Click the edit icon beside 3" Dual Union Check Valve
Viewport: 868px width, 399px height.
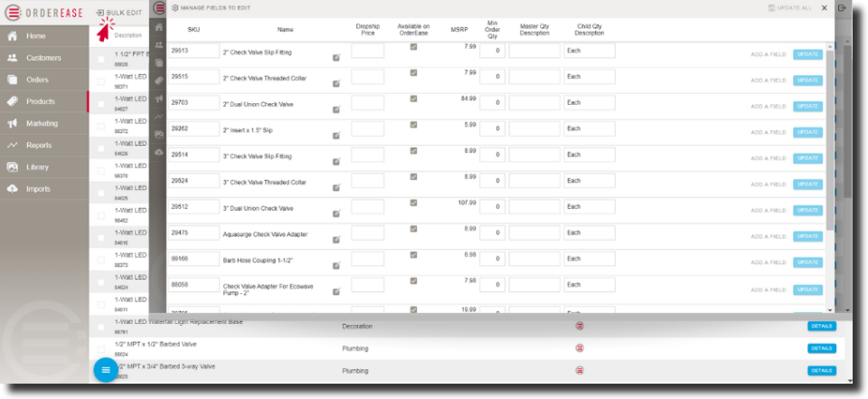[x=336, y=214]
